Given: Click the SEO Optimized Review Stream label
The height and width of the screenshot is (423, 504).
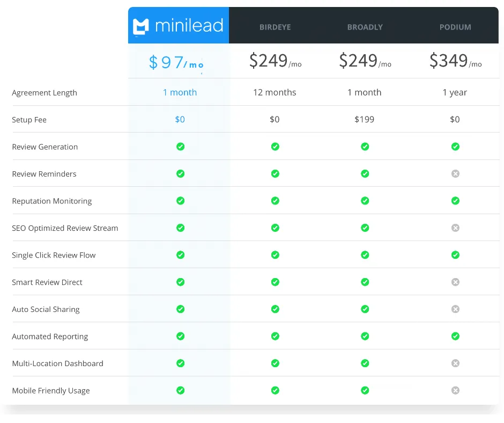Looking at the screenshot, I should point(65,228).
